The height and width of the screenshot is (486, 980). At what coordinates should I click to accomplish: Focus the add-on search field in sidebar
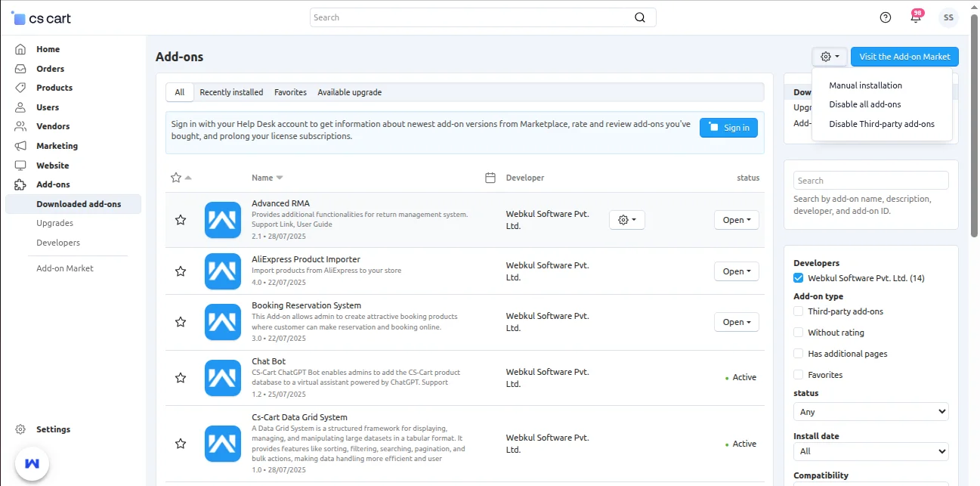(870, 181)
